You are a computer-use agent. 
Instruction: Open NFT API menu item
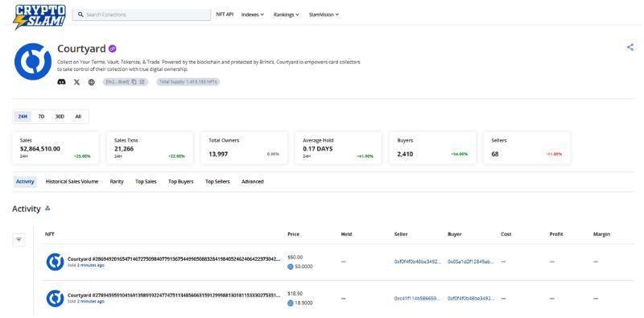click(225, 14)
